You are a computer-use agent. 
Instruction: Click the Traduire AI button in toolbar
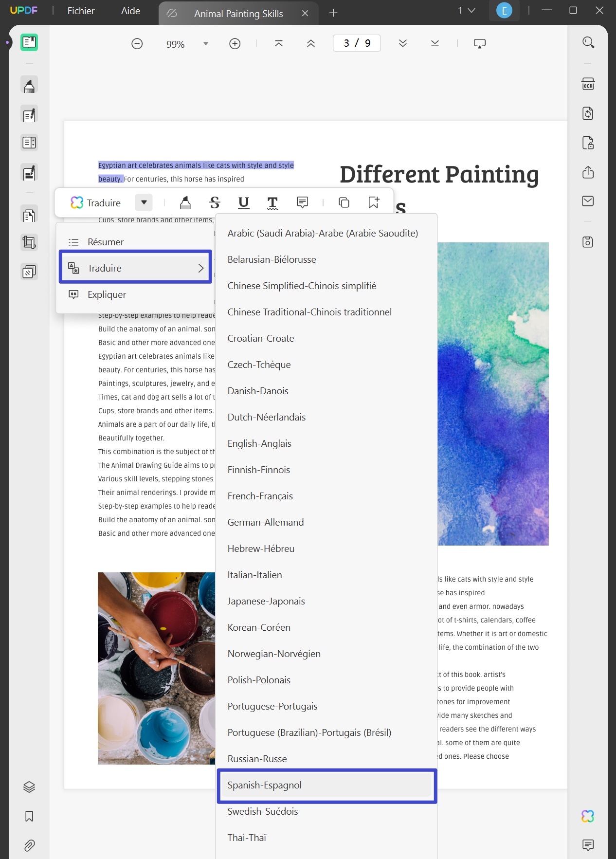coord(96,202)
